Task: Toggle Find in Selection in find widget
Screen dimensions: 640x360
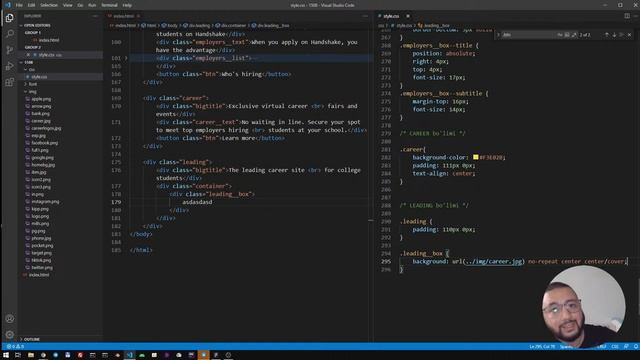Action: point(622,35)
